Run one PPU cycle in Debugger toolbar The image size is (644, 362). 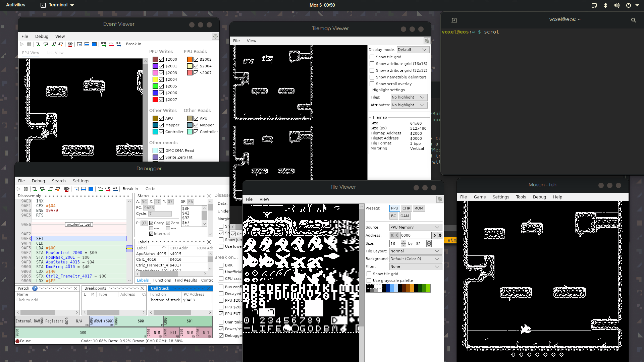(x=76, y=189)
